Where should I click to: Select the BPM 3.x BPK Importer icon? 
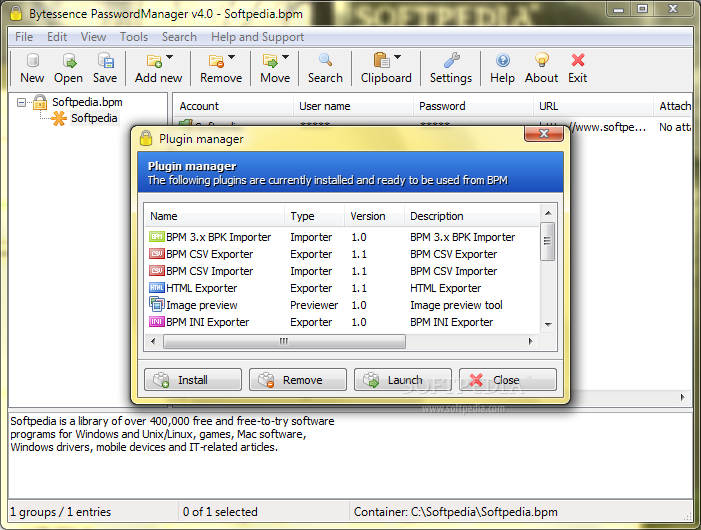(x=156, y=237)
